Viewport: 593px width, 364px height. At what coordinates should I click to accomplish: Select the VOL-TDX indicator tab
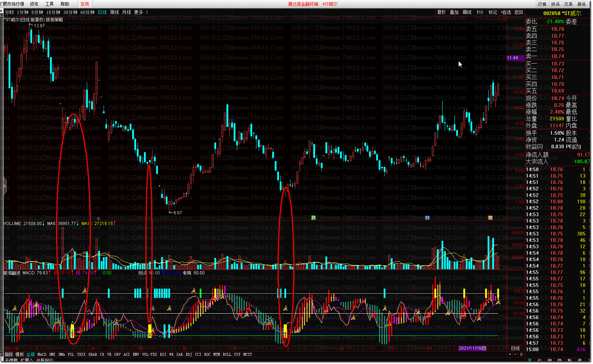(x=149, y=354)
